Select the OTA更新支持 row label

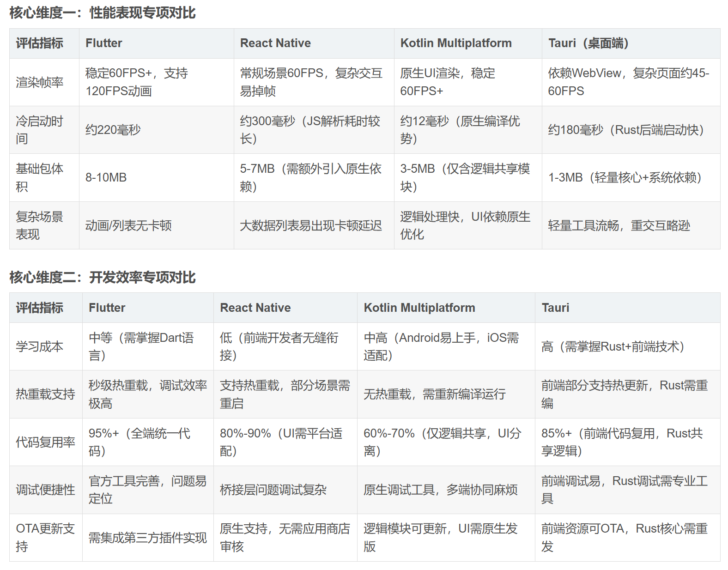[x=46, y=538]
